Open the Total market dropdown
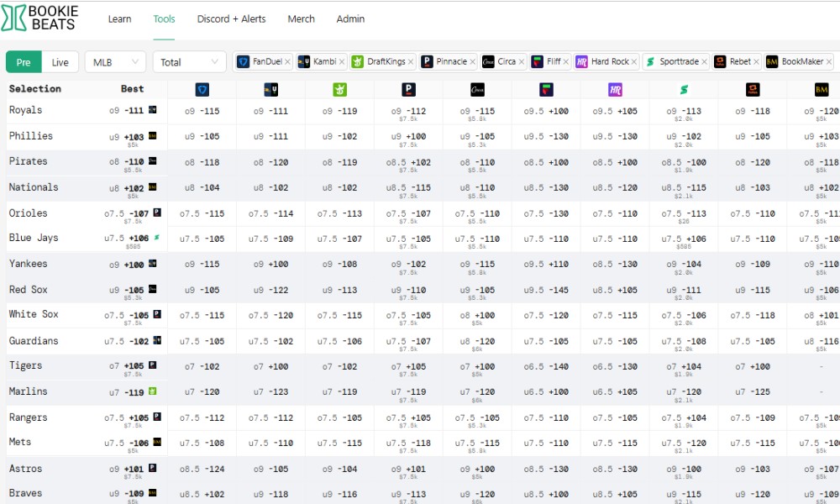This screenshot has height=504, width=840. 189,61
